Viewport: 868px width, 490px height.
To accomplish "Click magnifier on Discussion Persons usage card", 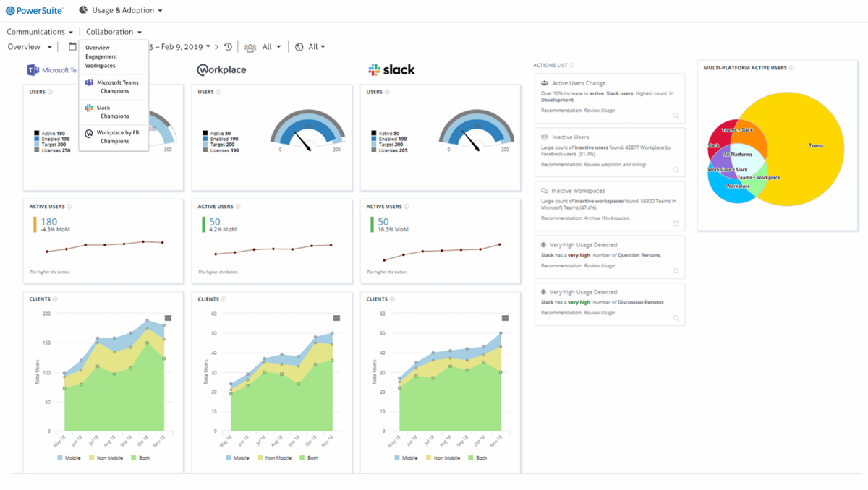I will pos(676,318).
